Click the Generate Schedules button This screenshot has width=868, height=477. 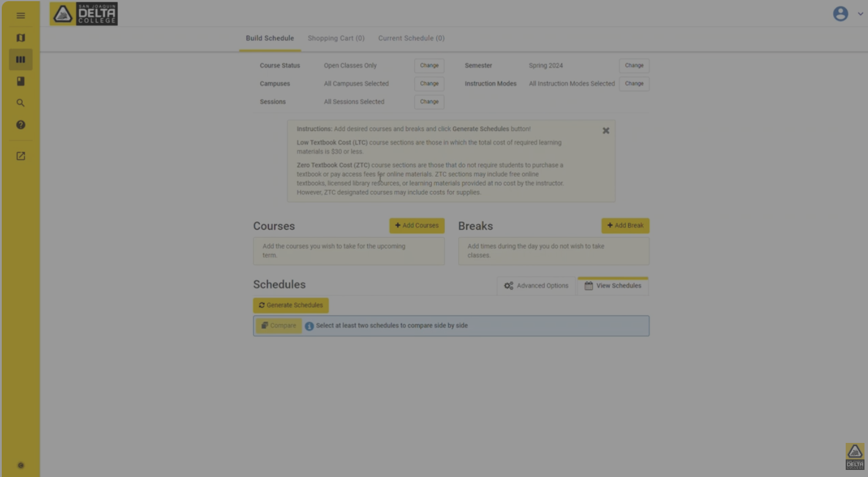click(x=291, y=305)
